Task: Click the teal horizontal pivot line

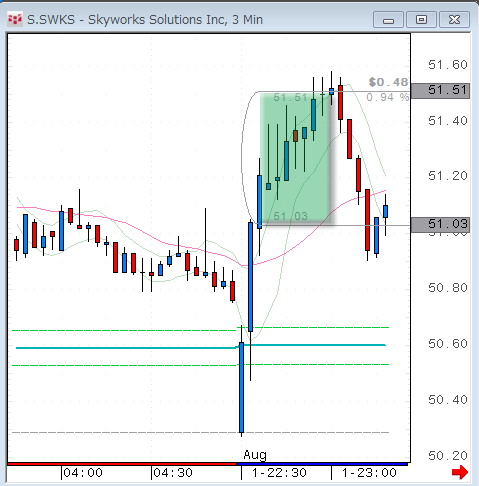Action: point(201,346)
